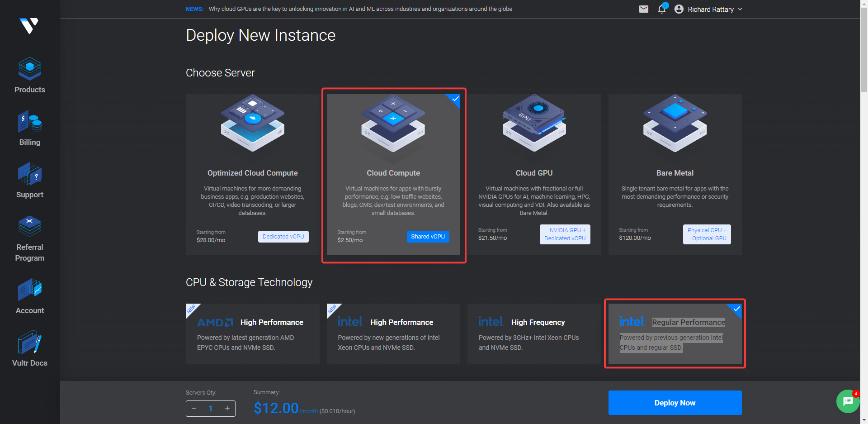Open the live chat bubble icon
This screenshot has height=424, width=868.
pyautogui.click(x=848, y=401)
